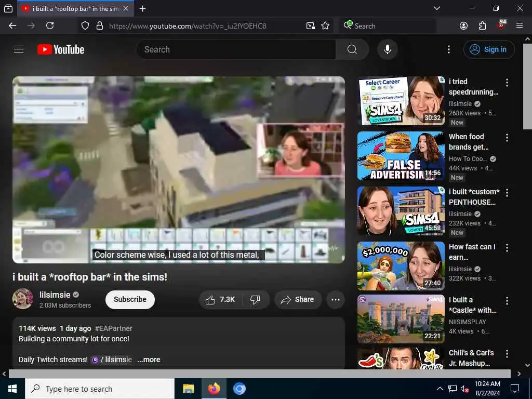Open lilsimsie channel name link
The width and height of the screenshot is (532, 399).
point(55,295)
